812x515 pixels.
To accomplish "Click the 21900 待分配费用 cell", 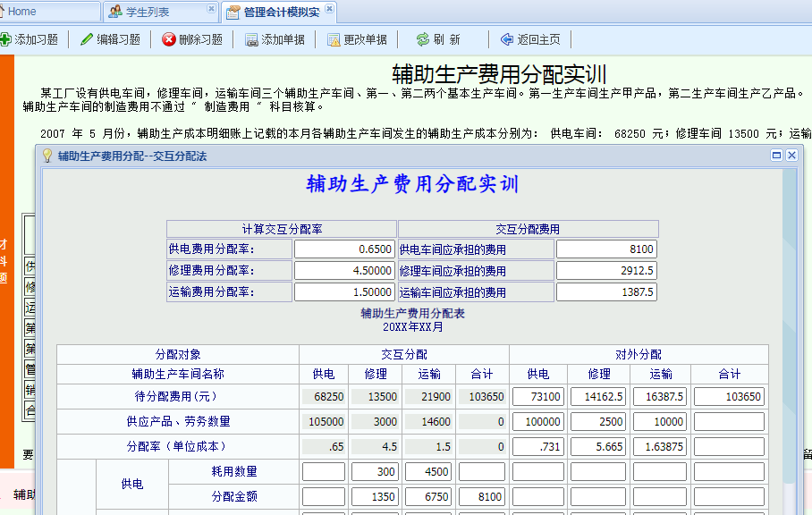I will [427, 396].
